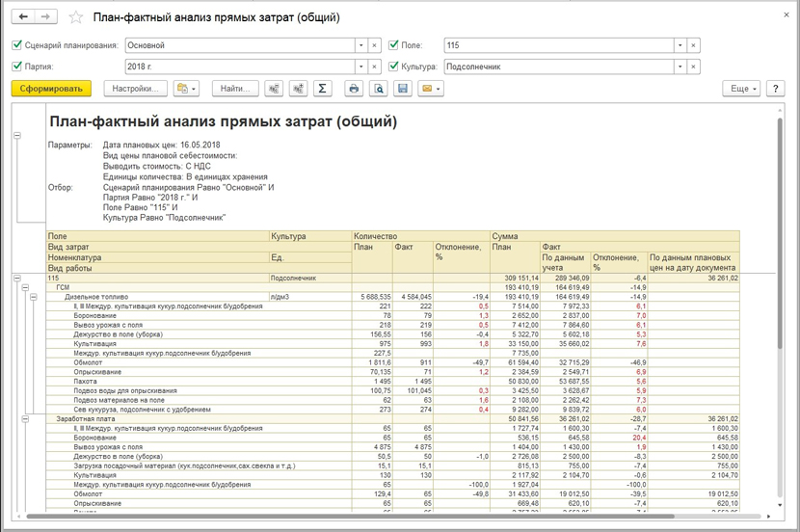The width and height of the screenshot is (800, 532).
Task: Toggle the Сценарий планирования checkbox
Action: pyautogui.click(x=17, y=45)
